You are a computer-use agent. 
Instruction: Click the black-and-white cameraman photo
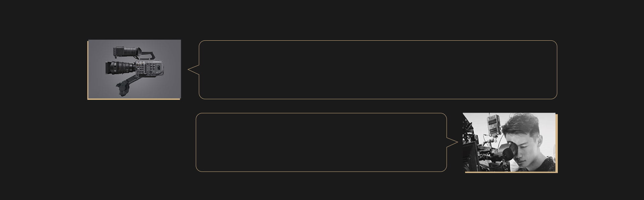coord(509,142)
